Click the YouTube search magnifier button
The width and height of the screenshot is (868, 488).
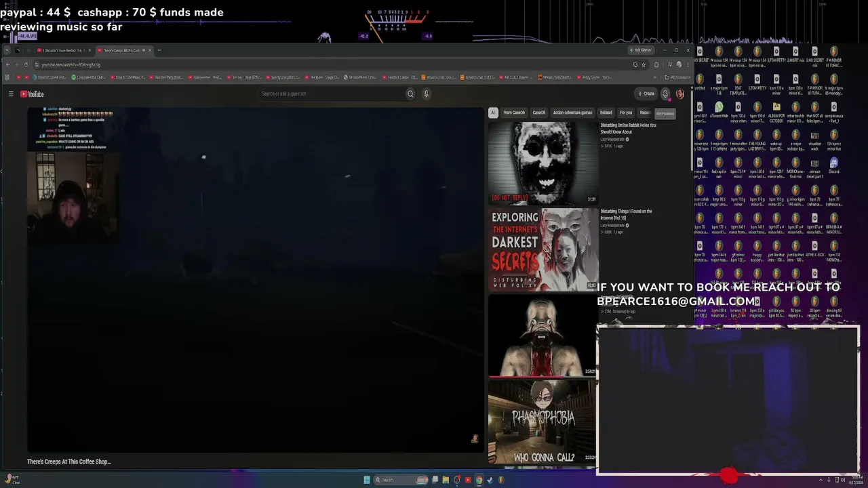tap(410, 94)
